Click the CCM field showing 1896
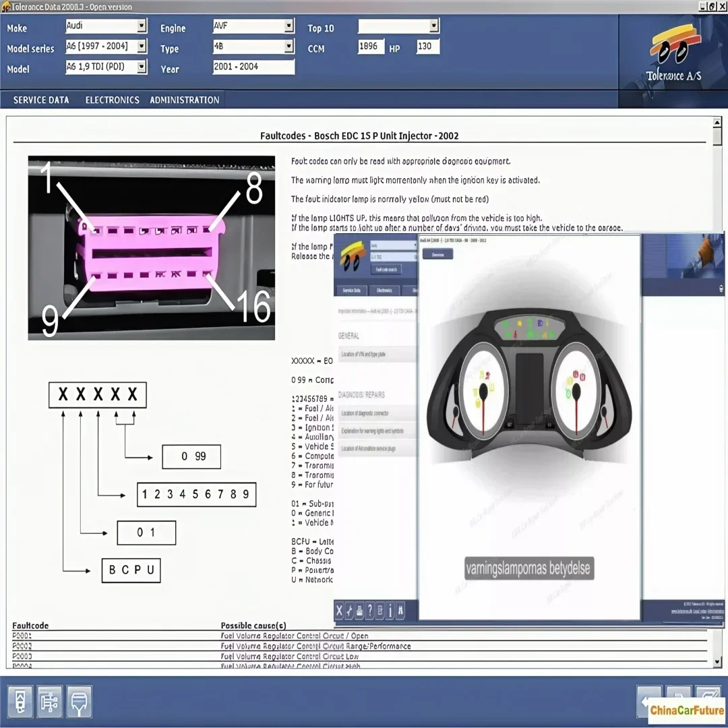This screenshot has width=728, height=728. coord(371,47)
